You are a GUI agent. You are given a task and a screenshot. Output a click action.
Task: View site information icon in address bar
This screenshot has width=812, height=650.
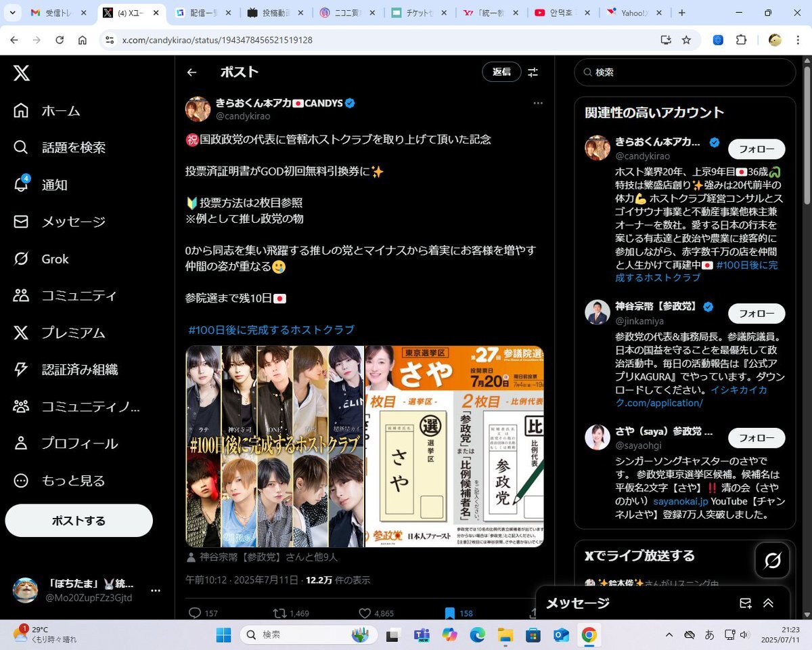(x=110, y=40)
